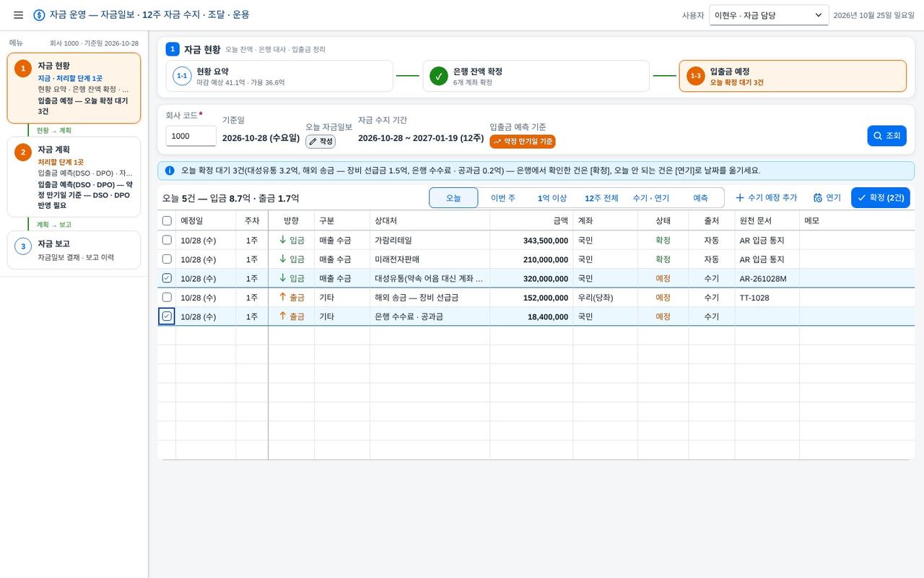Click the info icon in the notice banner
Screen dimensions: 924x578
click(170, 171)
